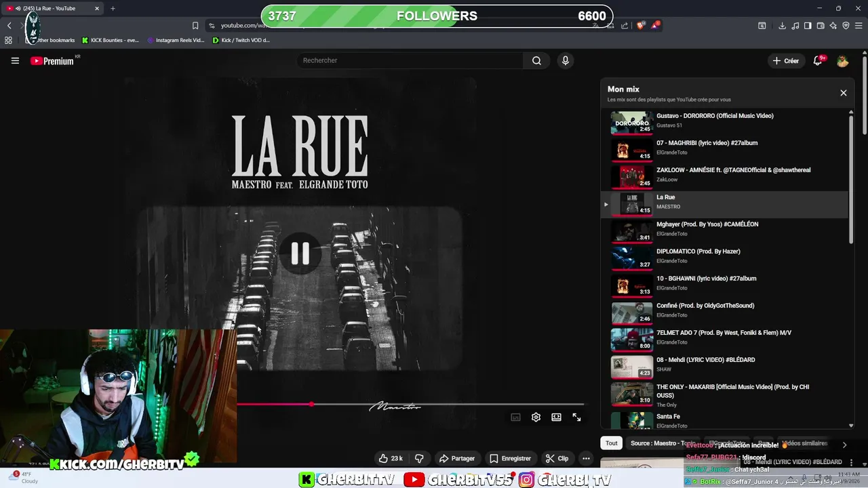Open the YouTube guide hamburger menu
Viewport: 868px width, 488px height.
(x=15, y=60)
